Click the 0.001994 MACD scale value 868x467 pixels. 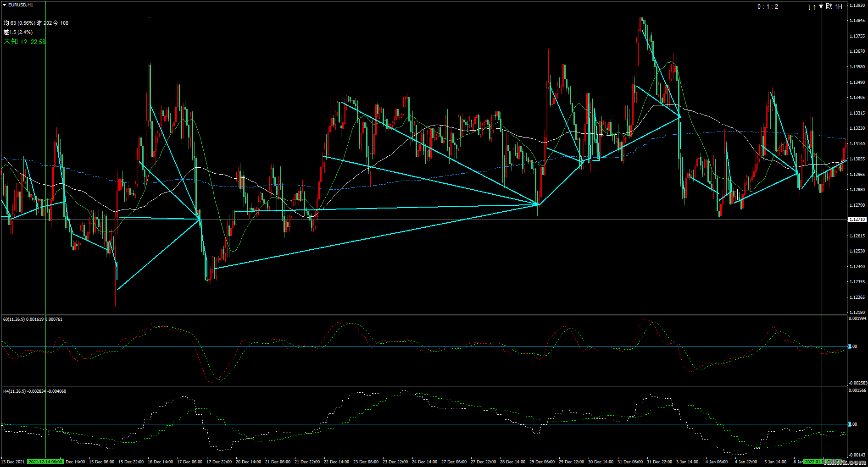click(x=857, y=318)
